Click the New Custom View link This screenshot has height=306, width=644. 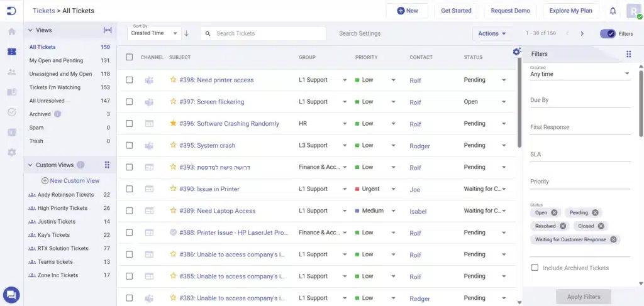(70, 180)
